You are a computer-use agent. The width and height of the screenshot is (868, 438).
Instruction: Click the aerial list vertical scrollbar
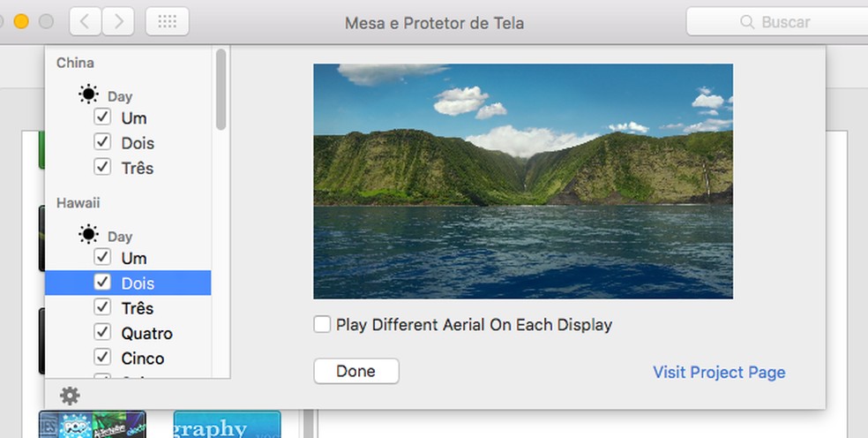tap(221, 90)
